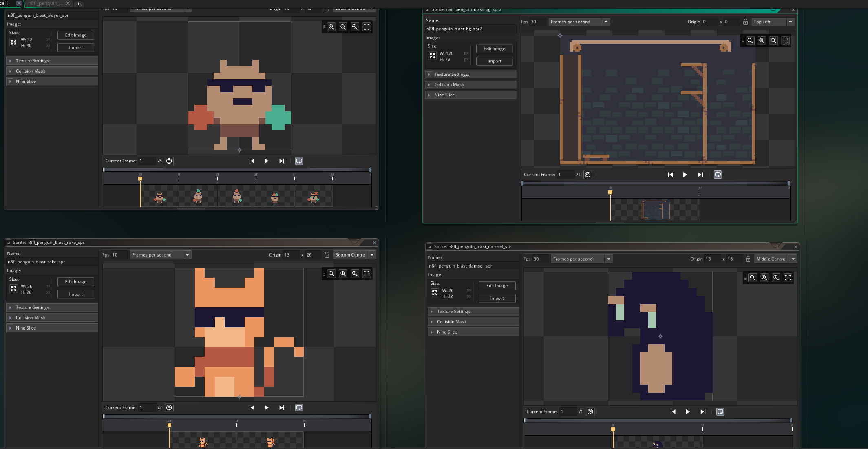Open Bottom Centre origin dropdown in rake window
This screenshot has height=449, width=868.
354,255
